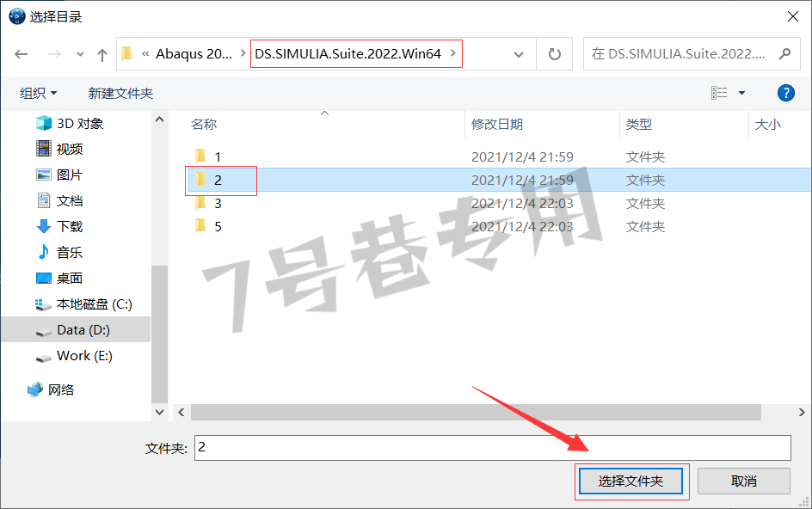Viewport: 812px width, 509px height.
Task: Confirm with the 选择文件夹 button
Action: 631,481
